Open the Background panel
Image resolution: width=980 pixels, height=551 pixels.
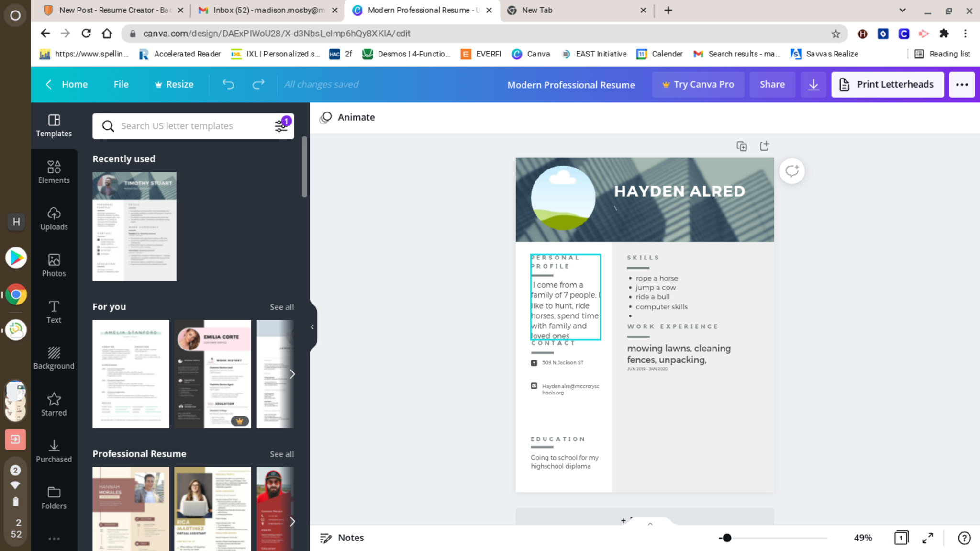pos(54,358)
